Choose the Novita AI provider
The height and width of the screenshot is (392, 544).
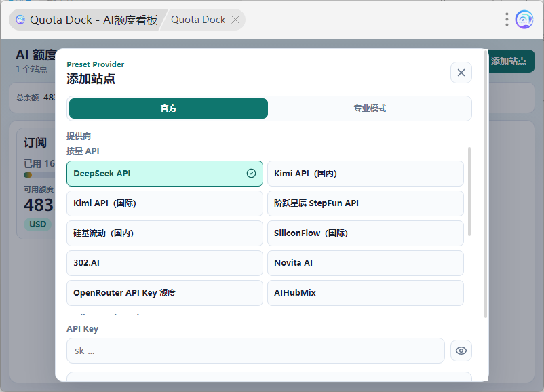click(366, 263)
